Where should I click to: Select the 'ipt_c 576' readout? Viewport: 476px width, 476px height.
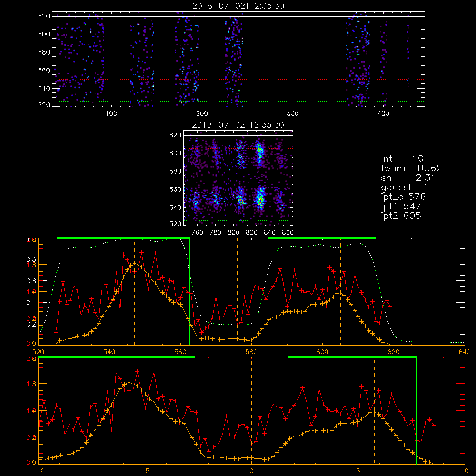click(x=404, y=197)
